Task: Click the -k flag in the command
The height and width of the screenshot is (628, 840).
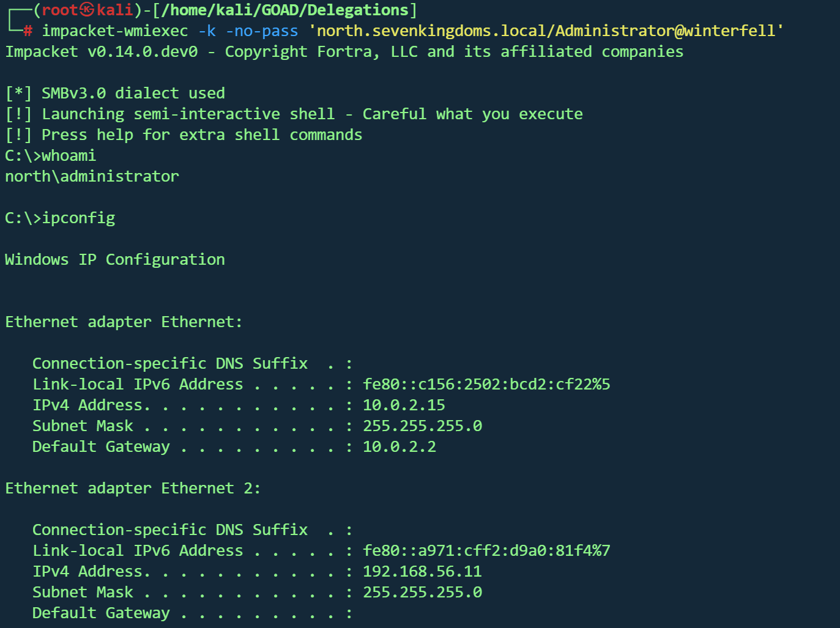Action: (207, 31)
